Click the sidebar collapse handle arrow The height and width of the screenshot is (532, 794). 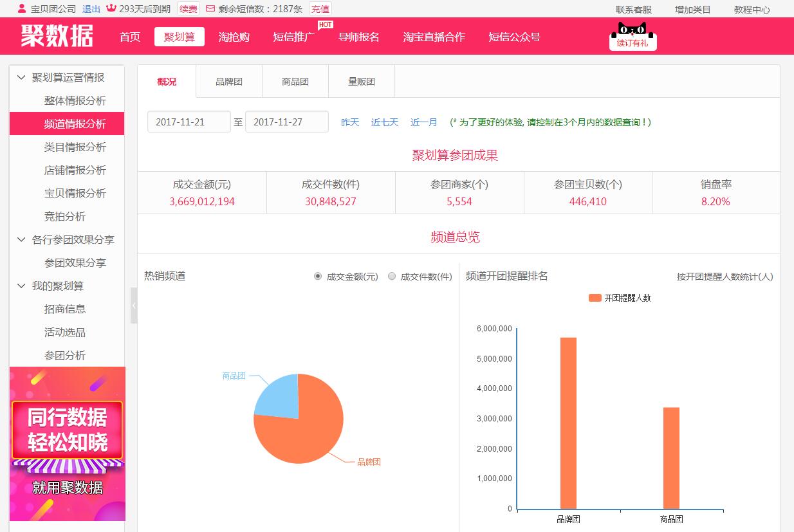(134, 306)
